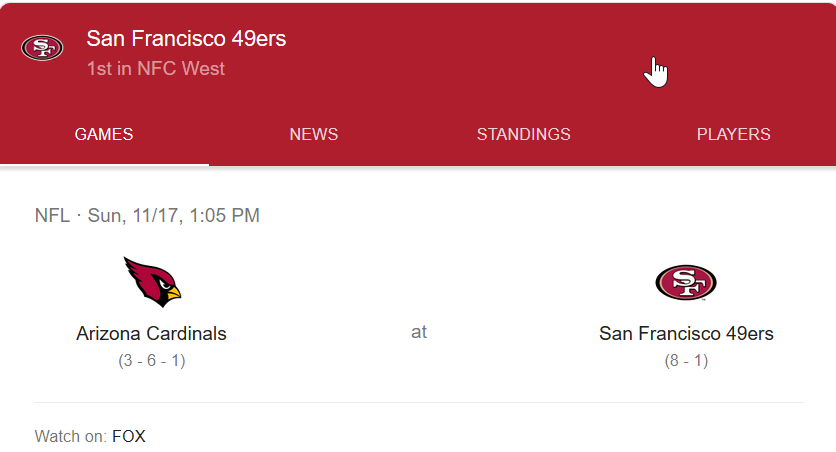Click the divider line above Watch on
Image resolution: width=836 pixels, height=452 pixels.
419,402
